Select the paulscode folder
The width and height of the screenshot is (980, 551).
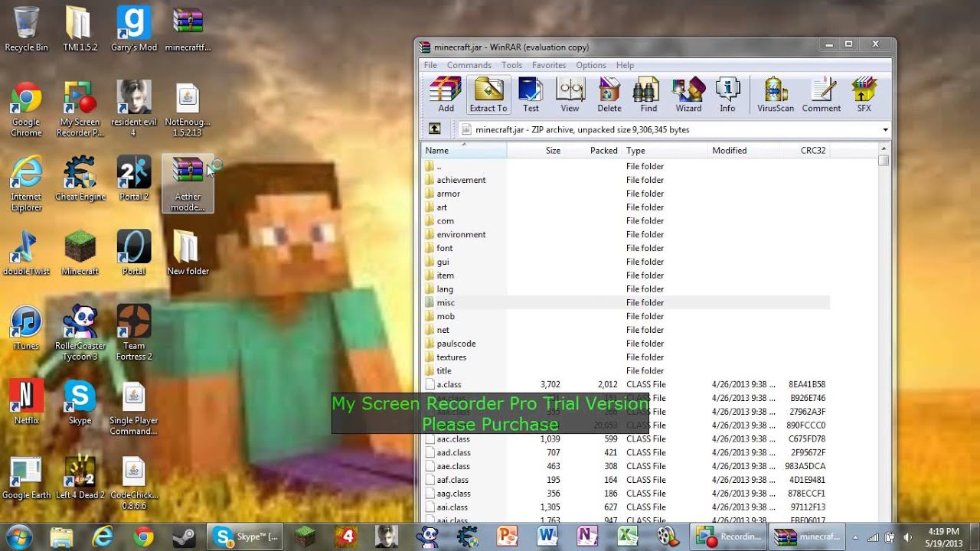[456, 344]
